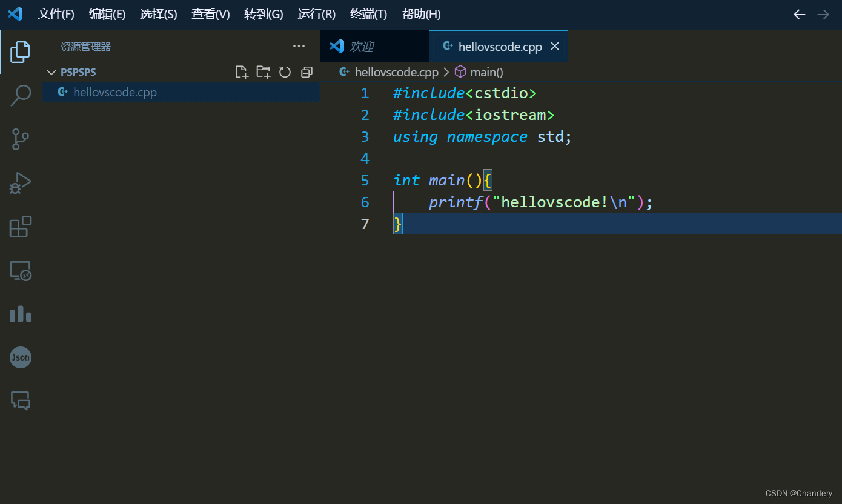
Task: Go forward with the right arrow
Action: click(x=823, y=15)
